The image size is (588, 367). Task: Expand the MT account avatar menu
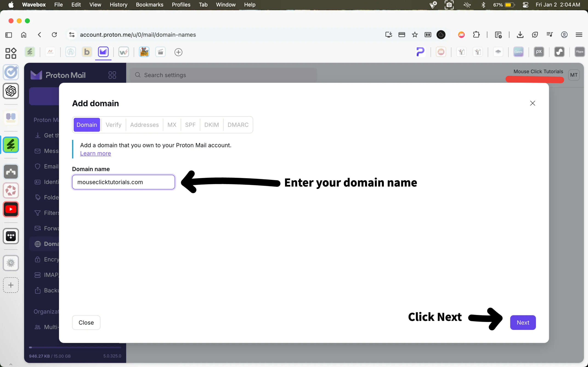tap(574, 75)
